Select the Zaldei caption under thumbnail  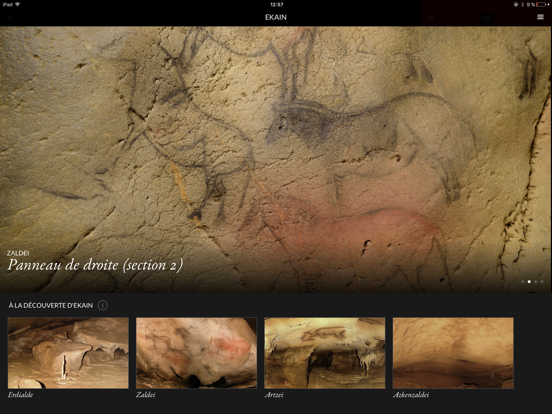146,395
